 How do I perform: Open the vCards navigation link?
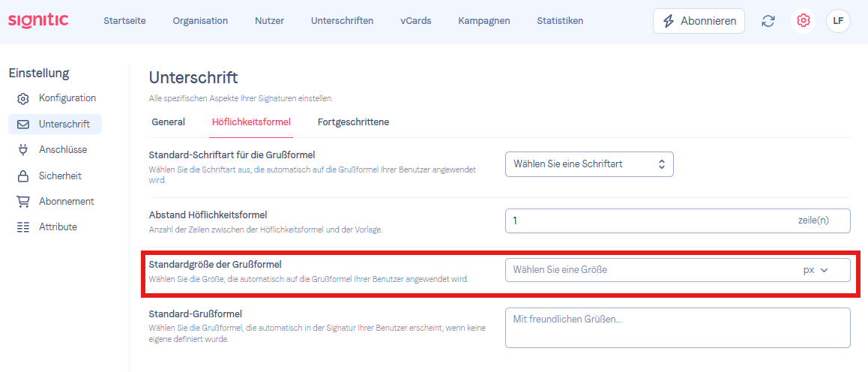pyautogui.click(x=416, y=21)
